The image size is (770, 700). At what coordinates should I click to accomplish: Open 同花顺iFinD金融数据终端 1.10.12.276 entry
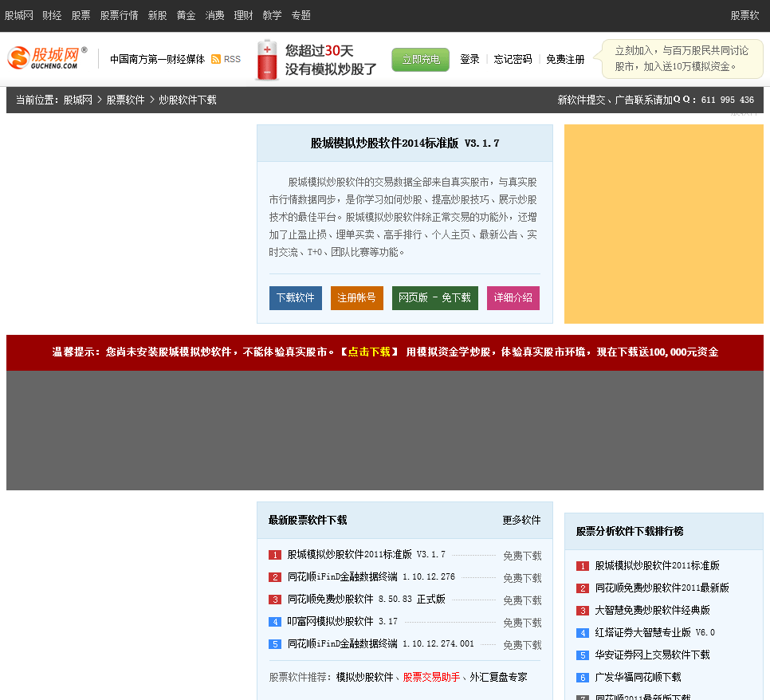pyautogui.click(x=371, y=576)
